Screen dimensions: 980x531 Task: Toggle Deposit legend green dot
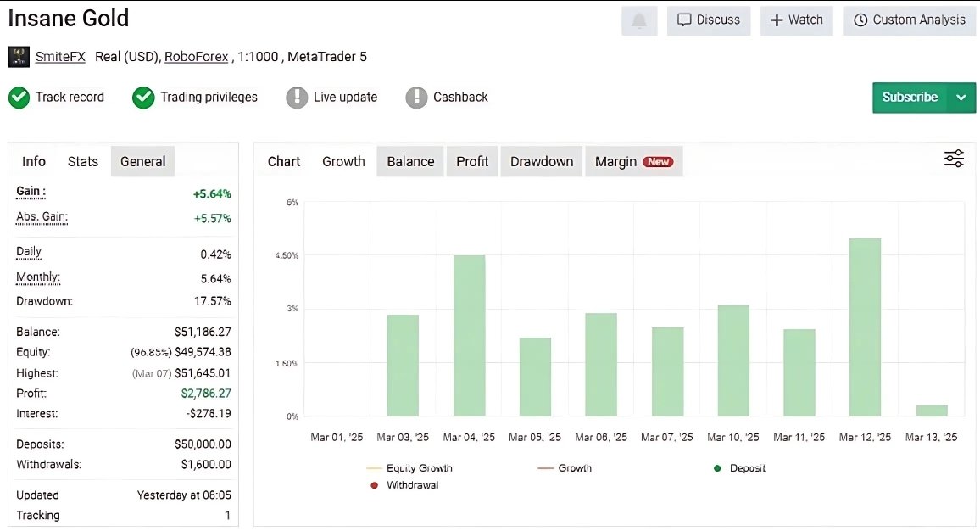(x=717, y=468)
